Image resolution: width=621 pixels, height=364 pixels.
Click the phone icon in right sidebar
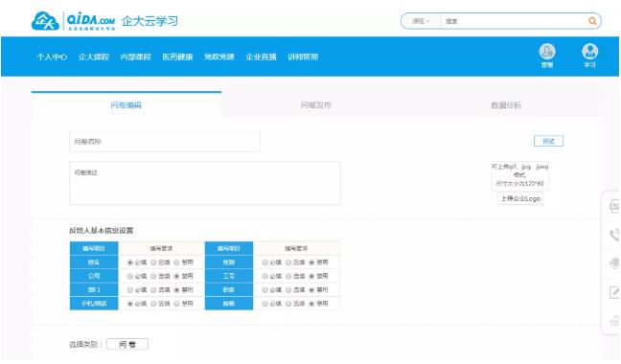[614, 235]
